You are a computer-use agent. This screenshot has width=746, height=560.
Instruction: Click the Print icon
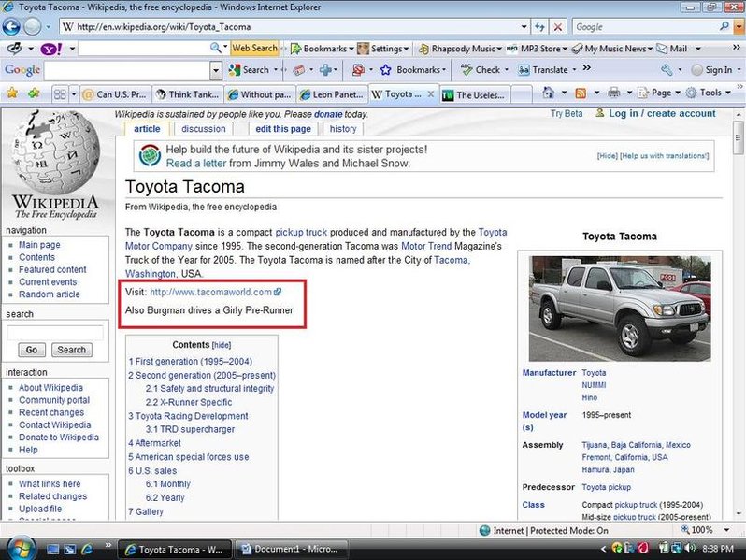tap(614, 93)
